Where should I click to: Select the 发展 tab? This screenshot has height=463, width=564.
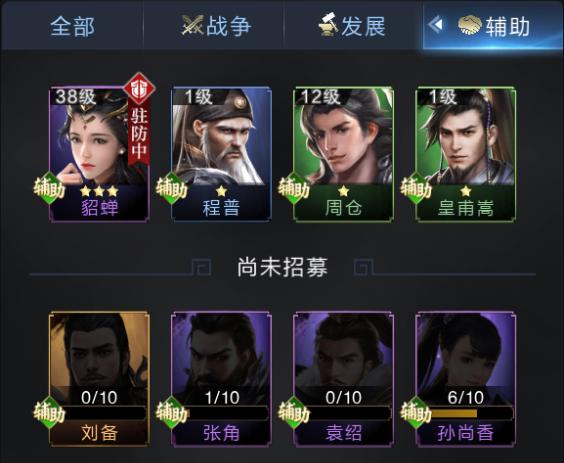[354, 26]
